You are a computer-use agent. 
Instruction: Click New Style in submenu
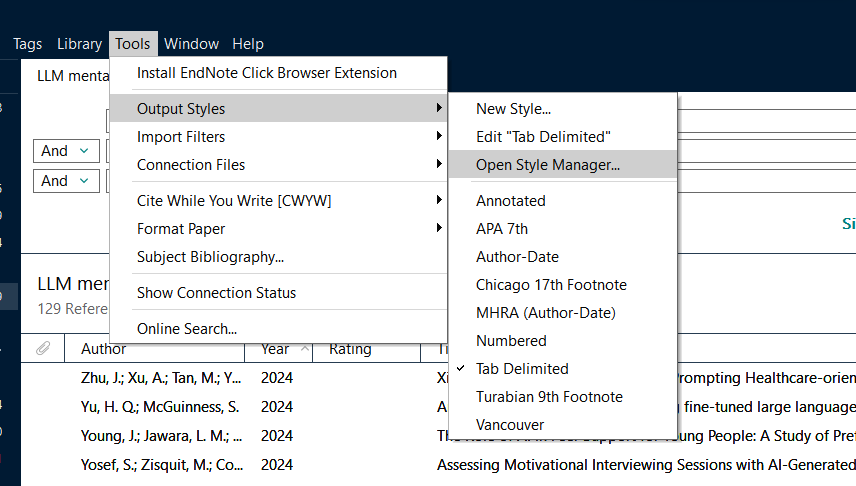pyautogui.click(x=513, y=109)
